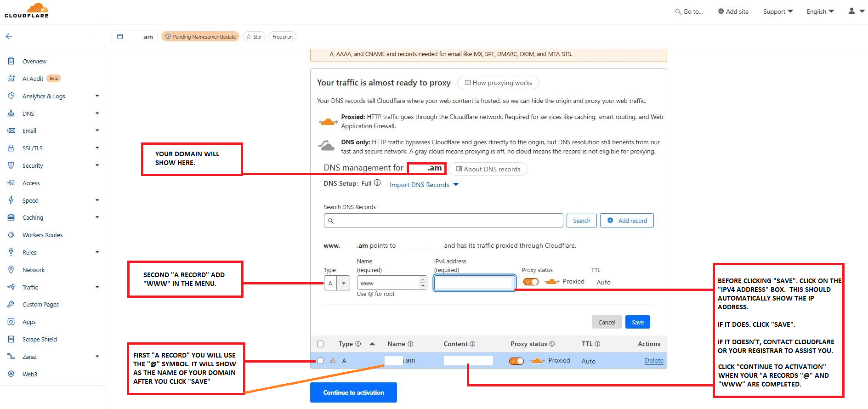Sort by the Type column ascending arrow
The width and height of the screenshot is (868, 409).
click(372, 344)
